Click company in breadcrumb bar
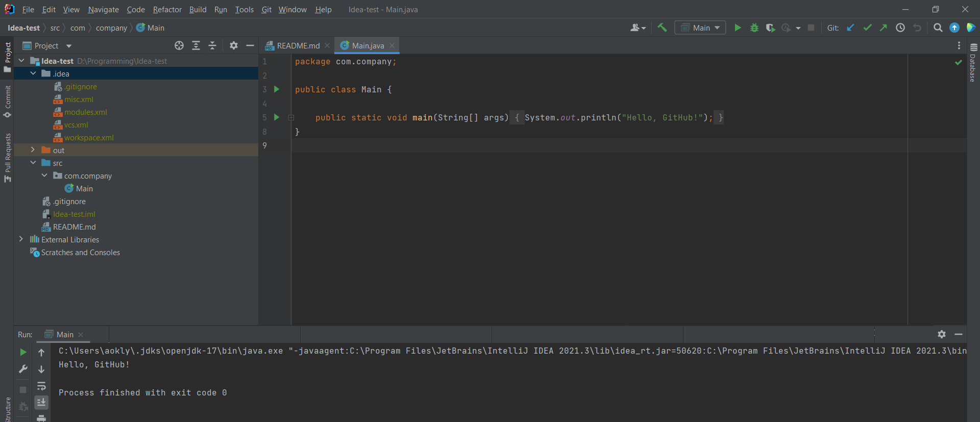The width and height of the screenshot is (980, 422). (111, 28)
